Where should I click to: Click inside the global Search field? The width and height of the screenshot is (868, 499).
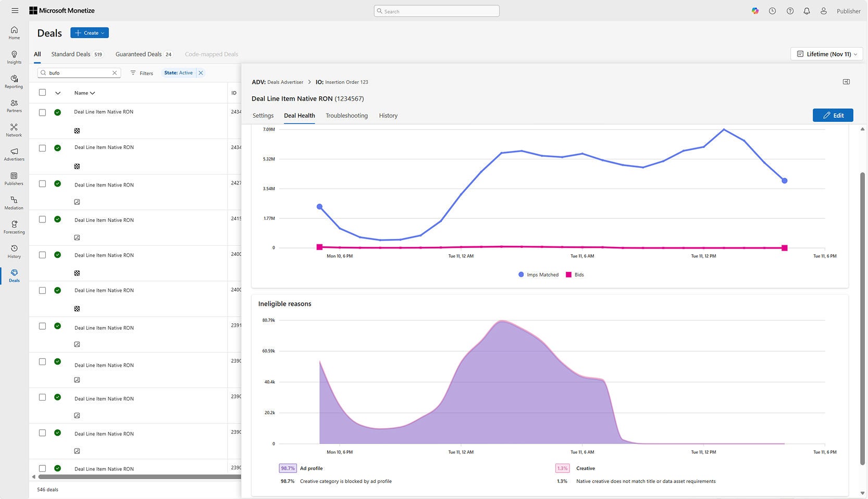pos(437,10)
